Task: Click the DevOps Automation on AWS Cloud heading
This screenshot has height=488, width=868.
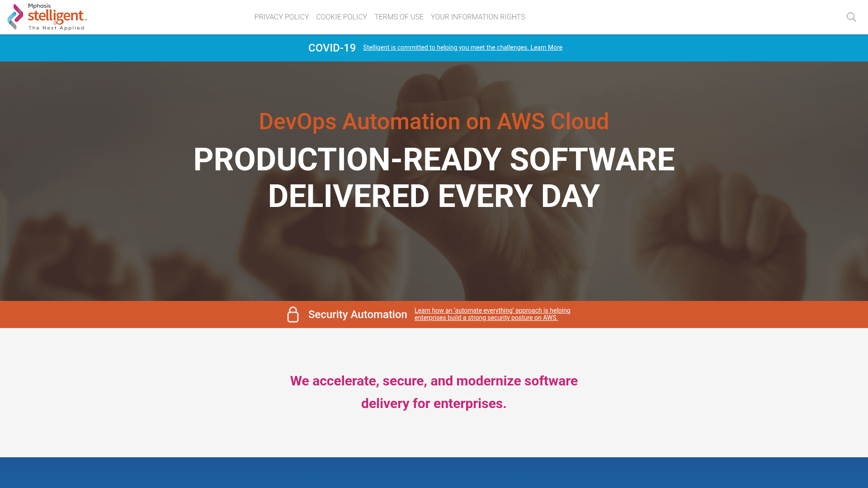Action: 433,121
